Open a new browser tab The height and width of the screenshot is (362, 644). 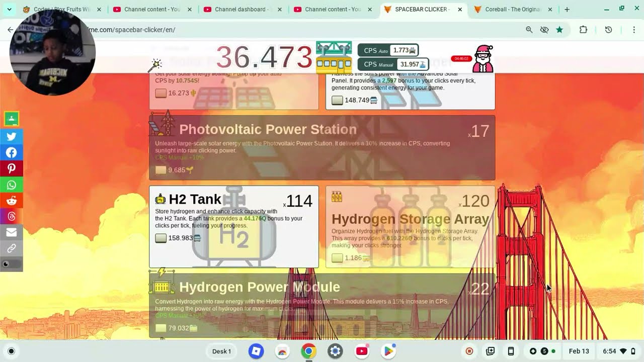pyautogui.click(x=567, y=9)
